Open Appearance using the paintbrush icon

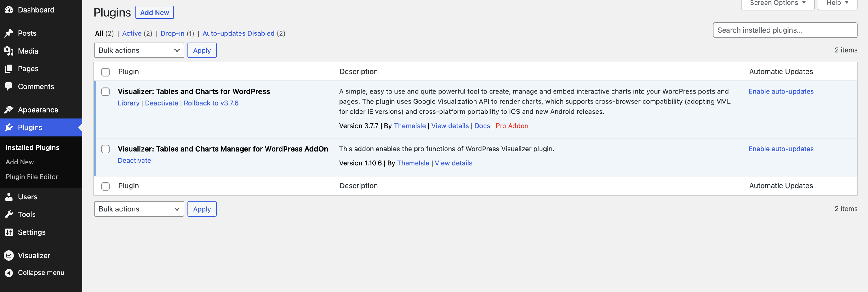click(x=9, y=110)
